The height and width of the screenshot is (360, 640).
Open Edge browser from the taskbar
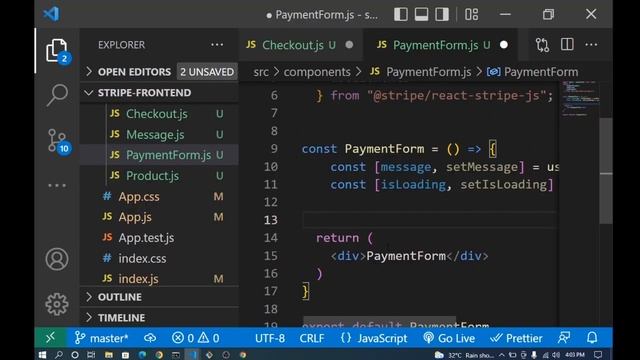[x=142, y=355]
